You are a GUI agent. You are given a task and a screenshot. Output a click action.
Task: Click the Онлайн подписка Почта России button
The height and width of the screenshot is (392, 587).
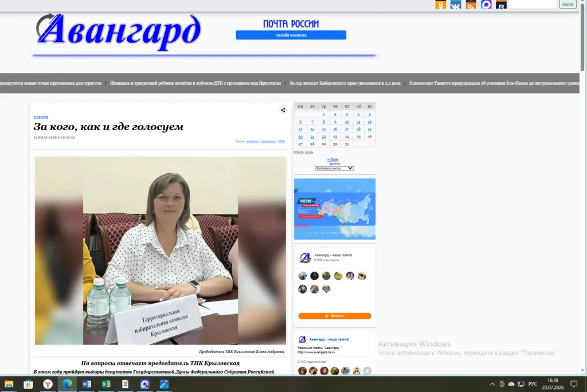(291, 35)
